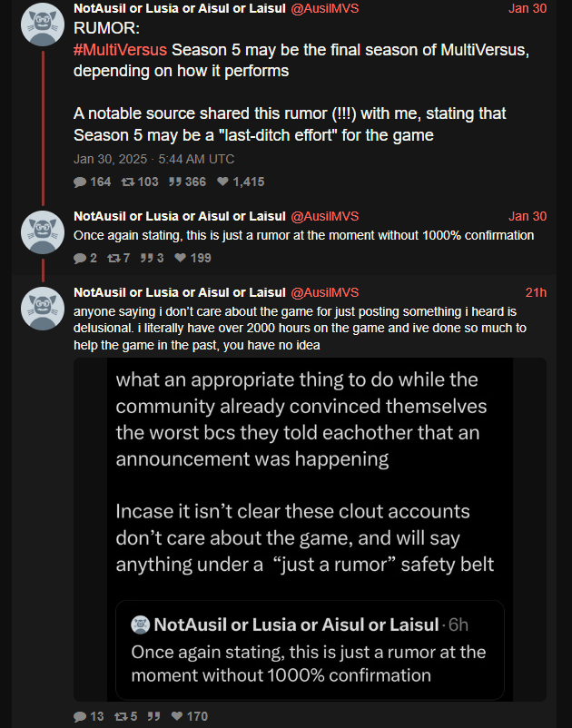Click the comment icon with 13 replies
Viewport: 572px width, 728px height.
tap(81, 716)
